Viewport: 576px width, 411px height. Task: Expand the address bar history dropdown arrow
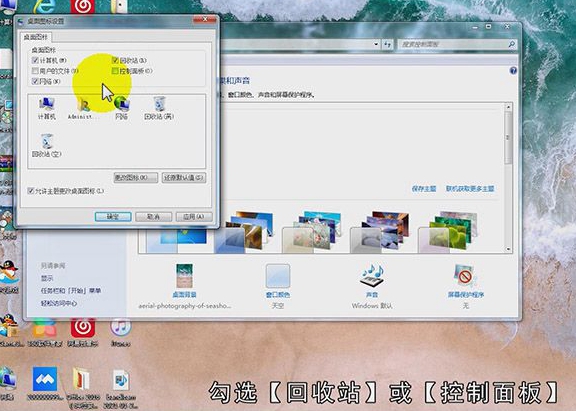pyautogui.click(x=376, y=44)
